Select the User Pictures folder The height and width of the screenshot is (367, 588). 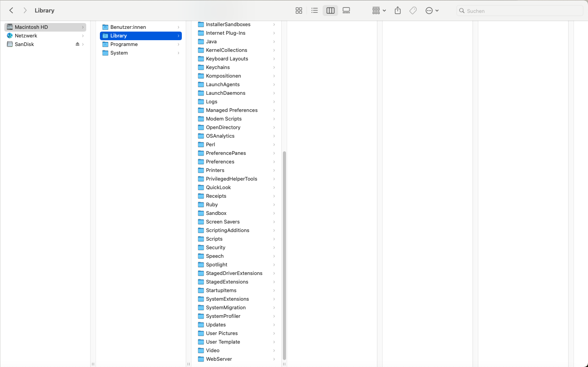(x=236, y=333)
